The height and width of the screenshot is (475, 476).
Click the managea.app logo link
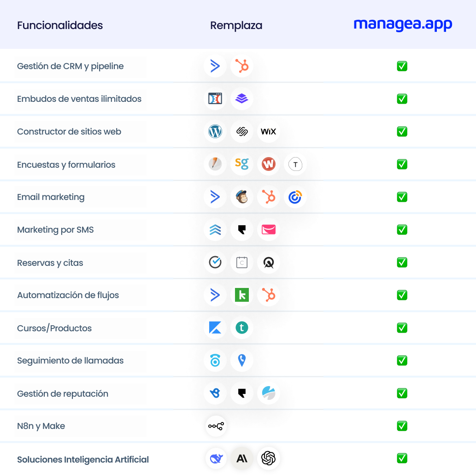(403, 24)
